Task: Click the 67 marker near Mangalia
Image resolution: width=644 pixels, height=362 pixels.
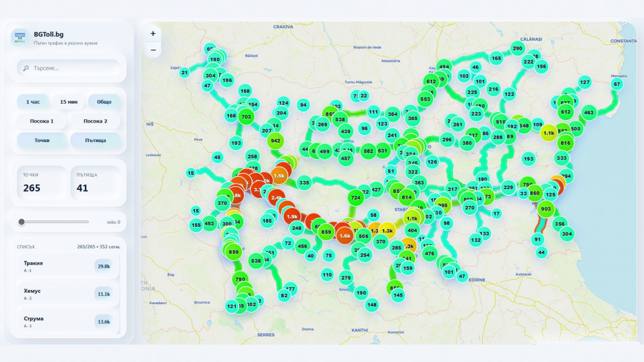Action: [617, 84]
